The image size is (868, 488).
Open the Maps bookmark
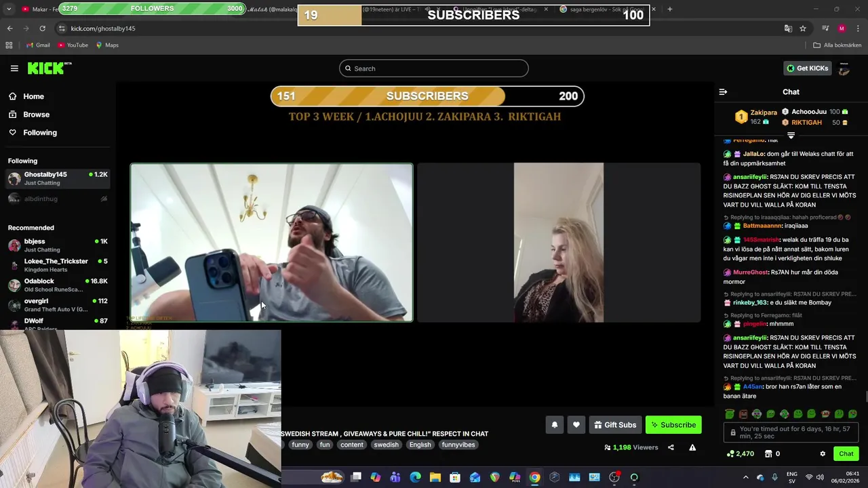[107, 45]
